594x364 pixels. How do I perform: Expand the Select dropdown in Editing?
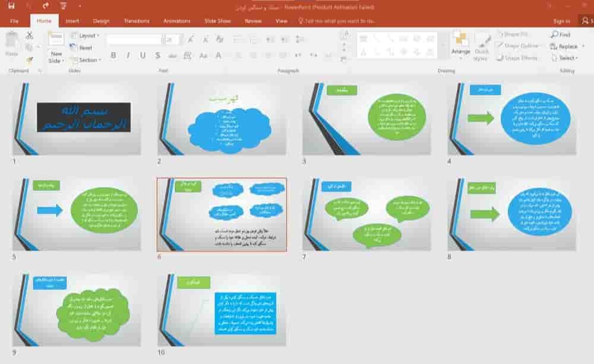pyautogui.click(x=565, y=58)
